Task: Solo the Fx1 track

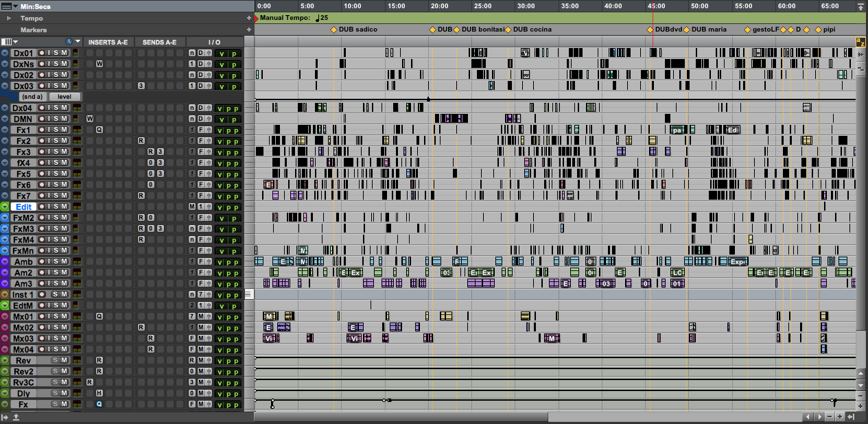Action: (x=56, y=130)
